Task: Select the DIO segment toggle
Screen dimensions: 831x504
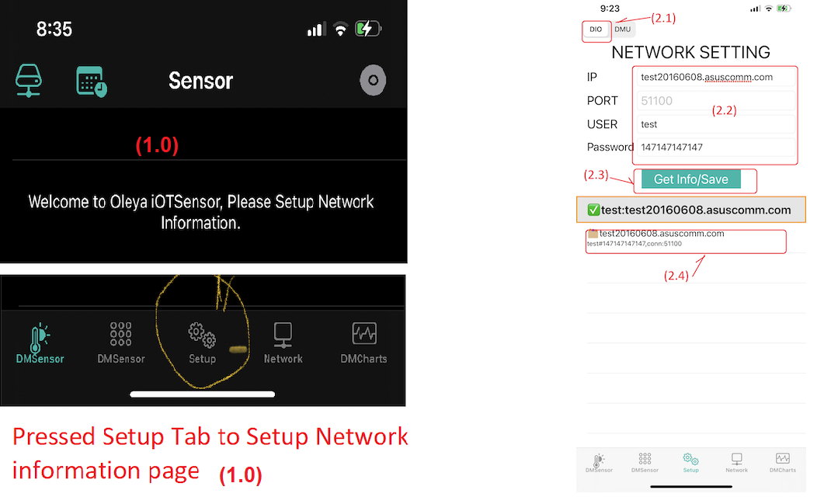Action: click(x=596, y=30)
